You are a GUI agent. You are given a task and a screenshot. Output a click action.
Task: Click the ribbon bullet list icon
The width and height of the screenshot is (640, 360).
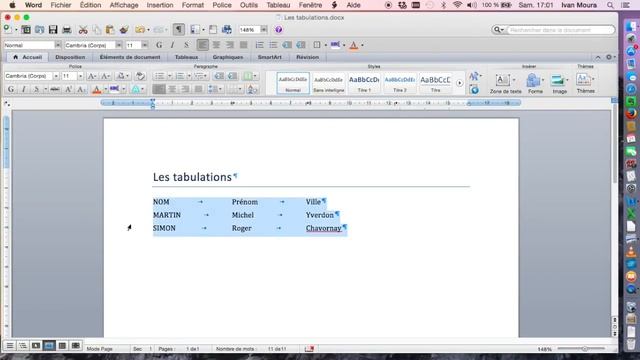click(159, 76)
